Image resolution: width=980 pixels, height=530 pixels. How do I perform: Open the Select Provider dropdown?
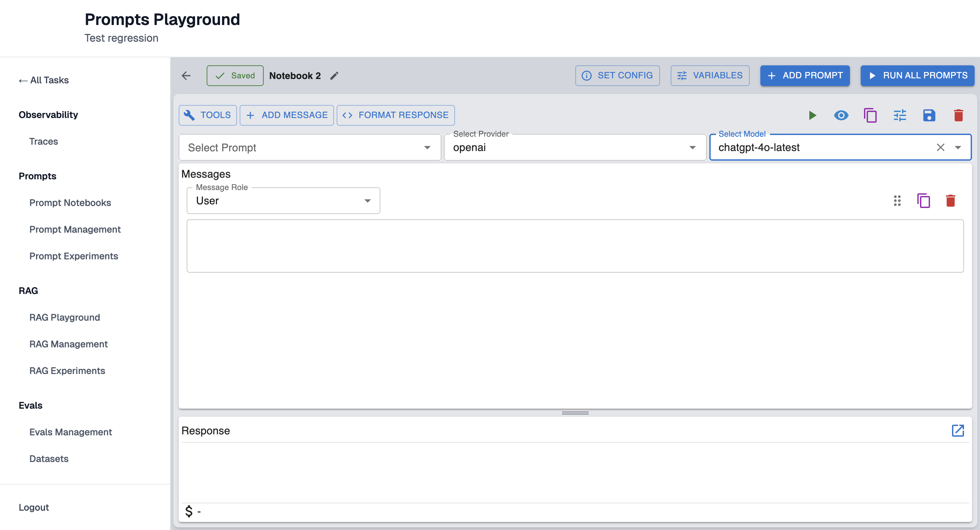tap(692, 148)
